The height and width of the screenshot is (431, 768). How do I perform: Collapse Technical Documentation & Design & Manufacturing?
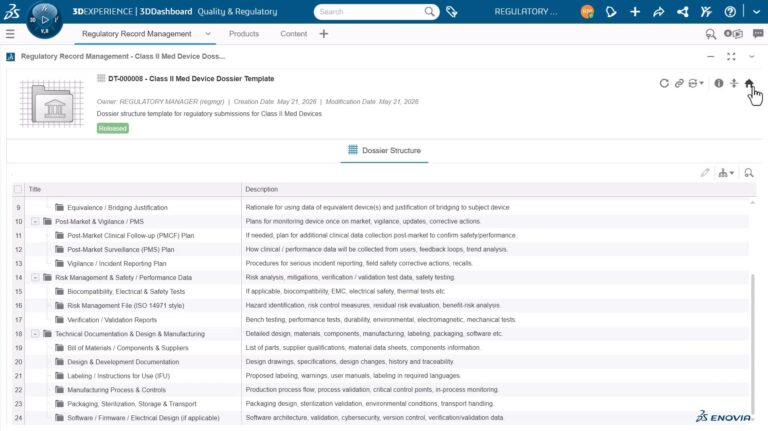pyautogui.click(x=35, y=334)
